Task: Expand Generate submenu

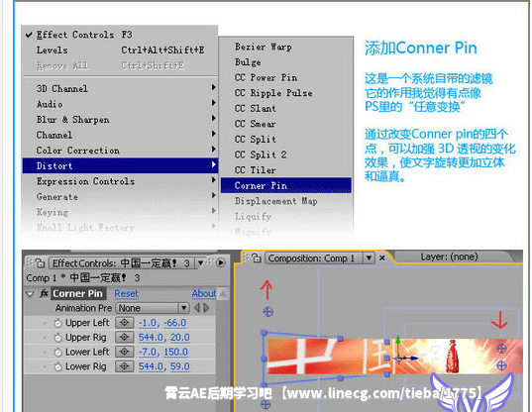Action: pos(120,197)
